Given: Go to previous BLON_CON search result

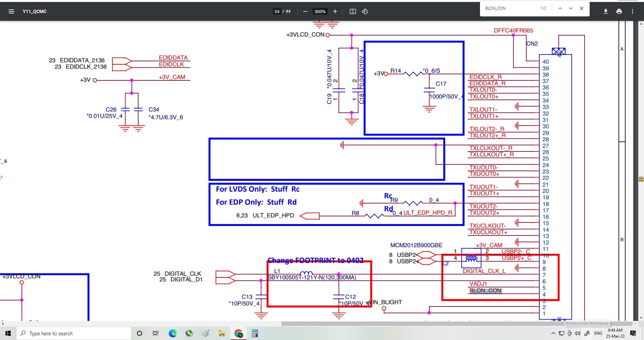Looking at the screenshot, I should tap(560, 8).
